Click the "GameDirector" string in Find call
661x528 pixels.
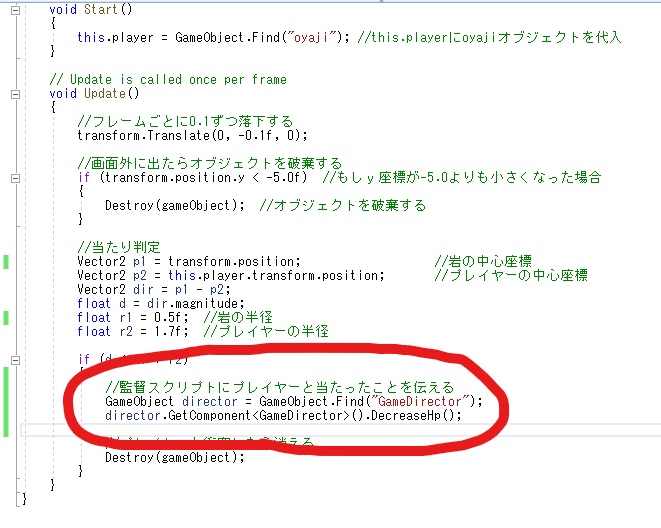point(419,401)
